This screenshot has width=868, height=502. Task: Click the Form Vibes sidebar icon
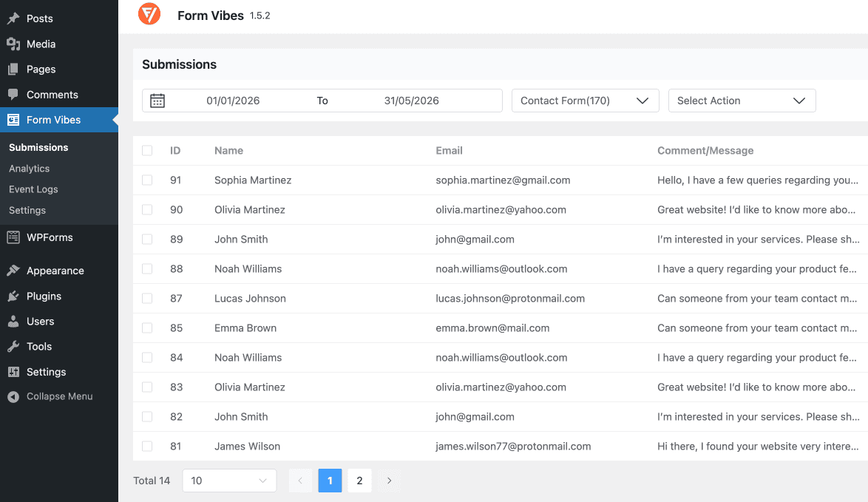pyautogui.click(x=13, y=120)
